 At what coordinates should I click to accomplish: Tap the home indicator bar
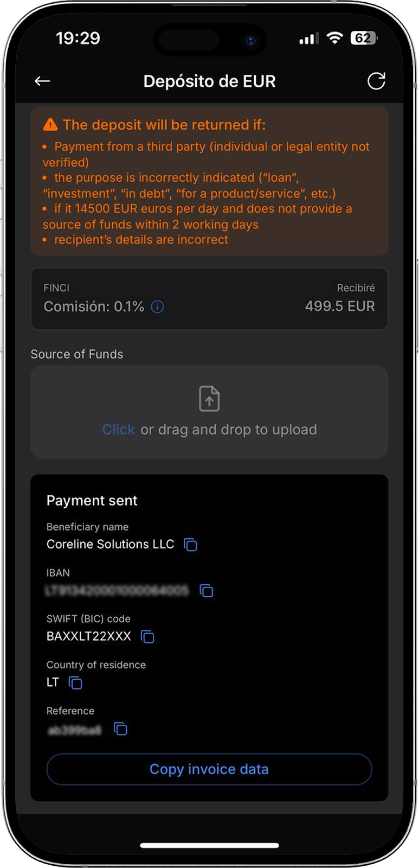[x=209, y=845]
